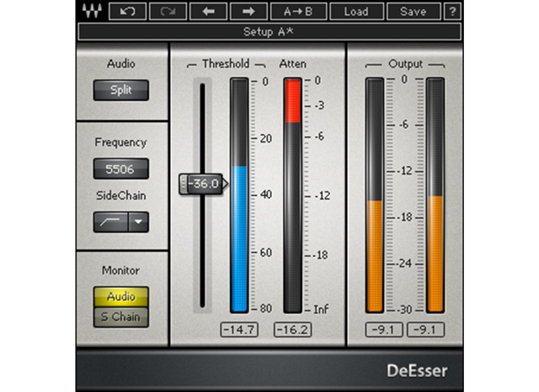Click the Waves logo icon
The height and width of the screenshot is (392, 539).
click(x=92, y=11)
